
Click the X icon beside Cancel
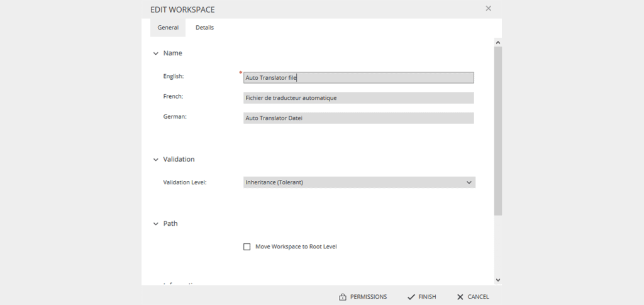[x=460, y=297]
